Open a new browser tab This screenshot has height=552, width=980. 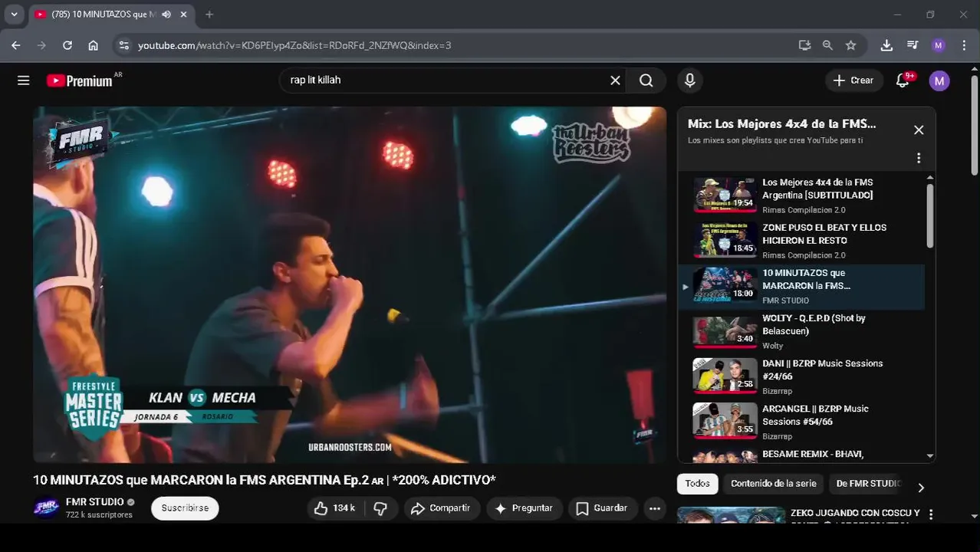tap(209, 15)
